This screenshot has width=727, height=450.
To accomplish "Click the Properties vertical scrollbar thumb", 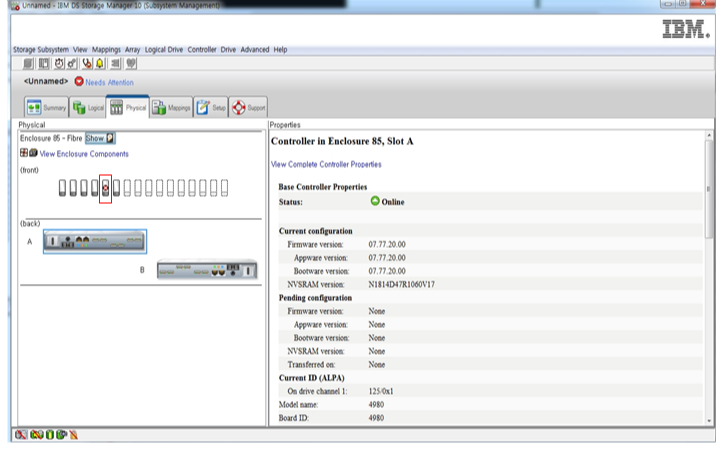I will tap(709, 189).
